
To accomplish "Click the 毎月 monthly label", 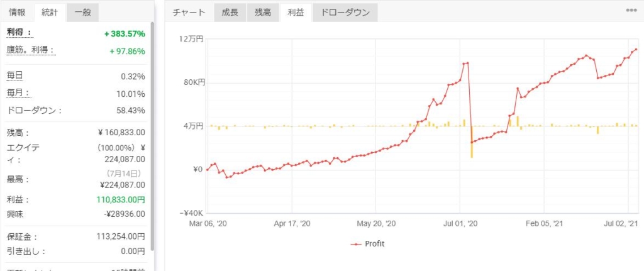I will (19, 93).
